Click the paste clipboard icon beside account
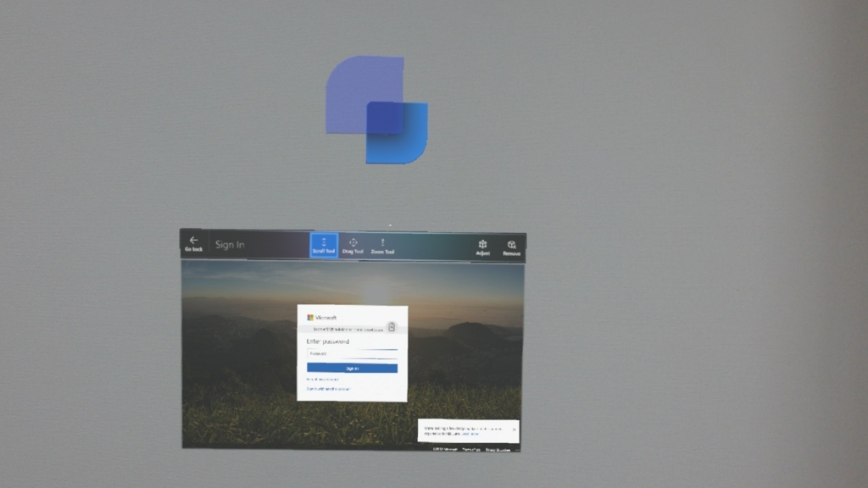The image size is (868, 488). tap(392, 327)
